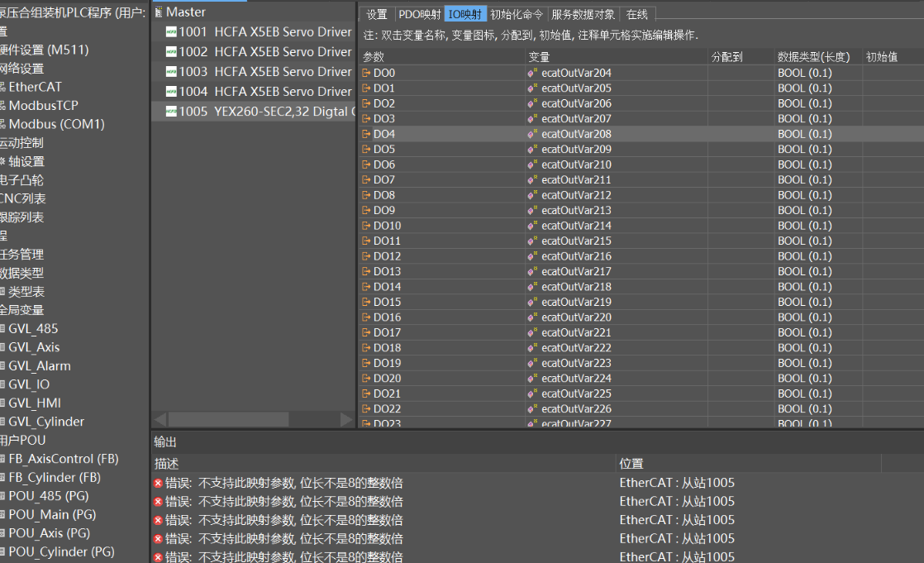Screen dimensions: 924x563
Task: Click the ModbusTCP icon in sidebar
Action: [x=2, y=106]
